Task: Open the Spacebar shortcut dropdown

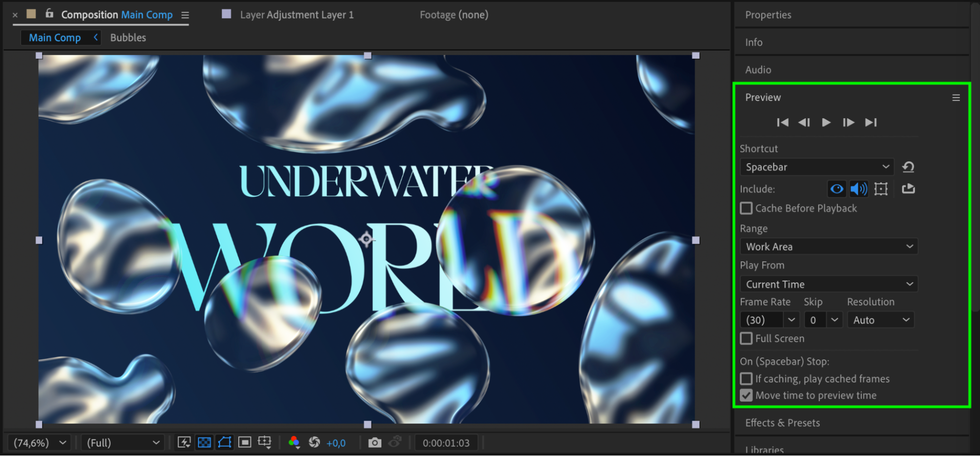Action: pyautogui.click(x=817, y=167)
